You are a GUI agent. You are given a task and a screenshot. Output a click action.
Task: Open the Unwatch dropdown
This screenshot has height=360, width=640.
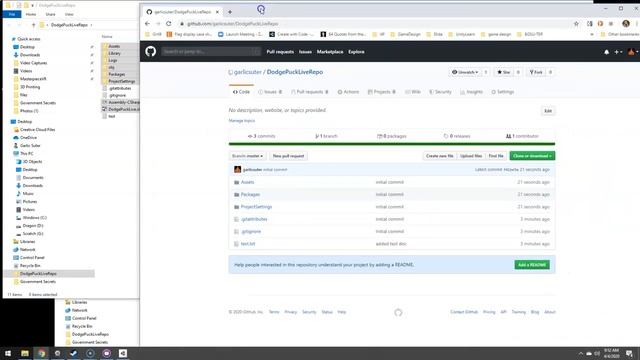pyautogui.click(x=465, y=72)
